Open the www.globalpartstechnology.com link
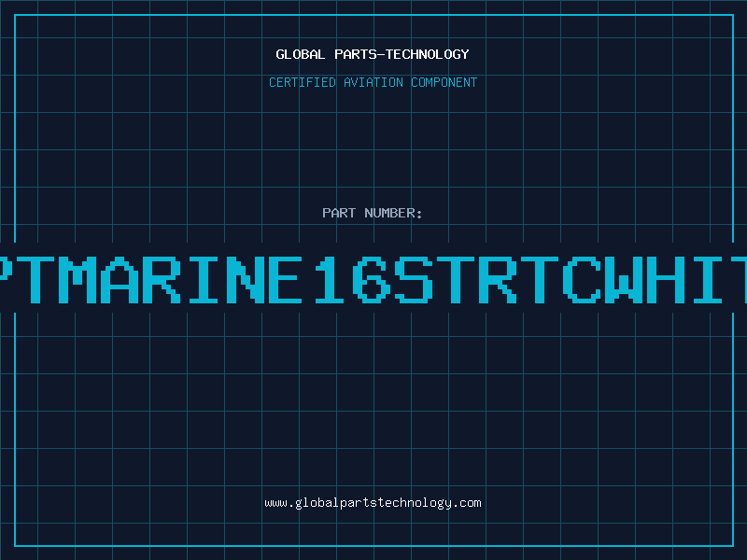The height and width of the screenshot is (560, 747). (x=373, y=503)
